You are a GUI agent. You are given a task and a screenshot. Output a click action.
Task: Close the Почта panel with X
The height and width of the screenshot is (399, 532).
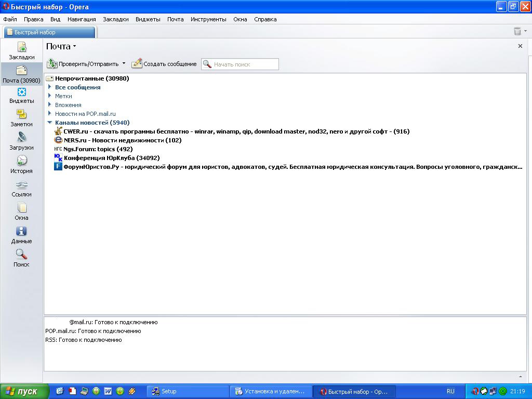click(520, 46)
